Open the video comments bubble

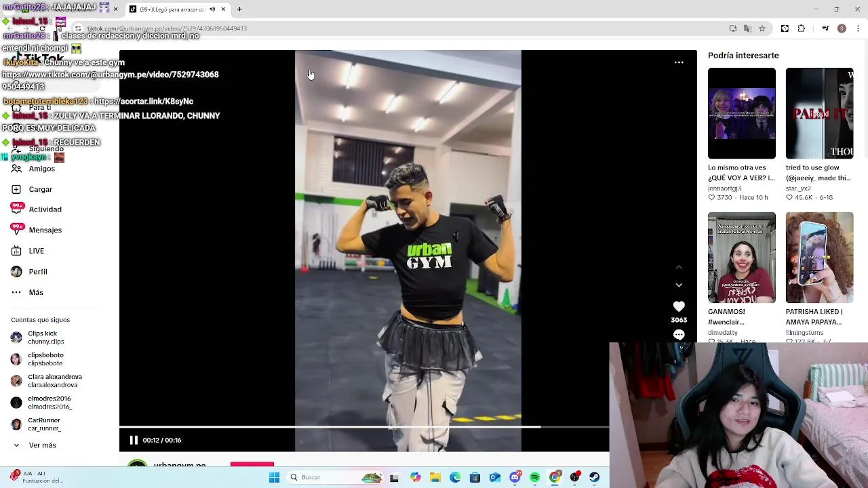click(679, 335)
